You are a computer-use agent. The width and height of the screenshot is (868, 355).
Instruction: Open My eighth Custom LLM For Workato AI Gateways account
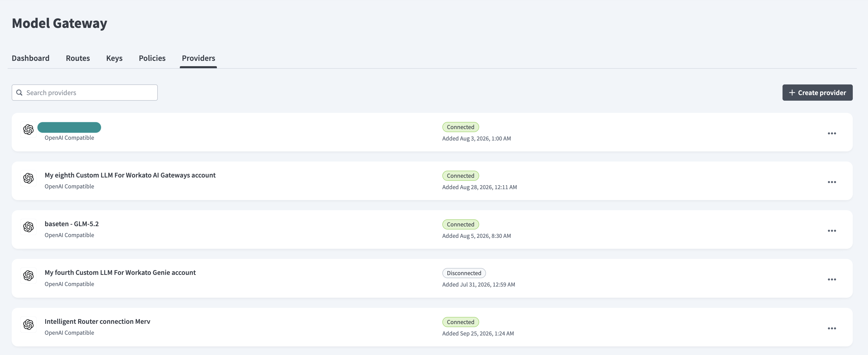[130, 175]
